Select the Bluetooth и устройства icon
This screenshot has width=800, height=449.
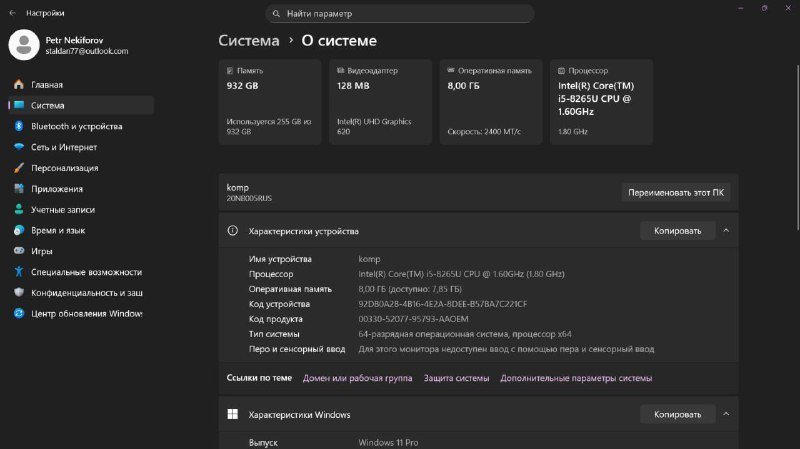pyautogui.click(x=18, y=127)
